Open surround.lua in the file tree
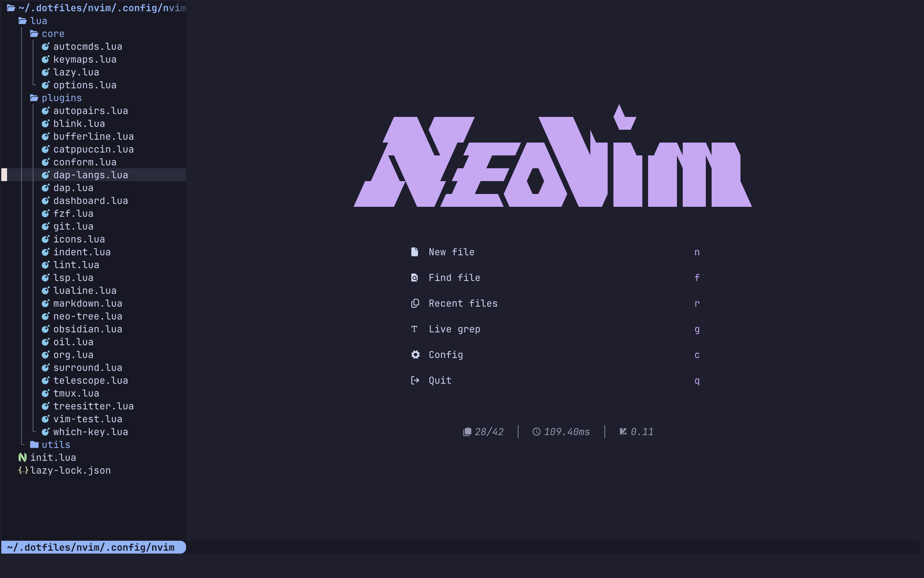The height and width of the screenshot is (578, 924). pyautogui.click(x=88, y=368)
